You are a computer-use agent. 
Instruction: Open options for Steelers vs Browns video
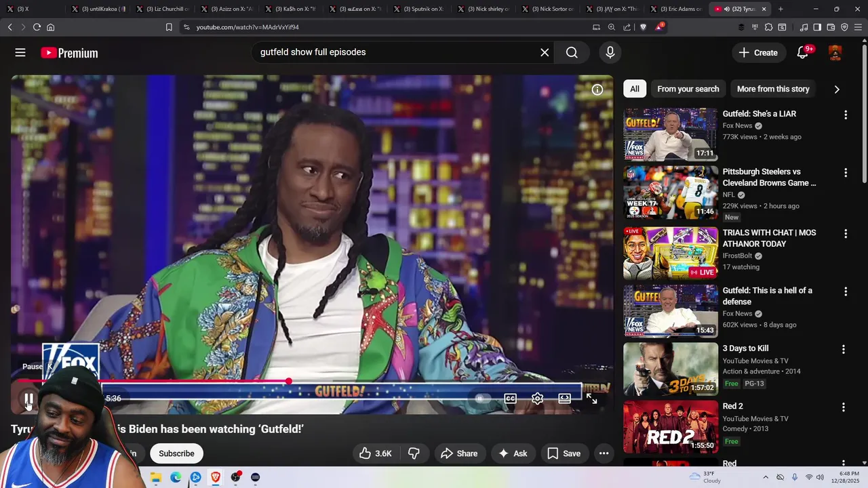pyautogui.click(x=845, y=173)
